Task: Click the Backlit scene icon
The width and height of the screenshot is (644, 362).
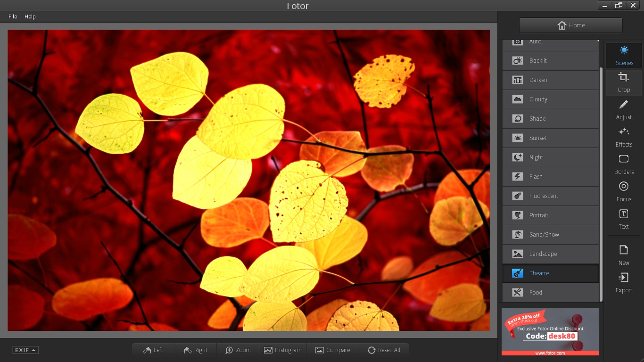Action: (518, 60)
